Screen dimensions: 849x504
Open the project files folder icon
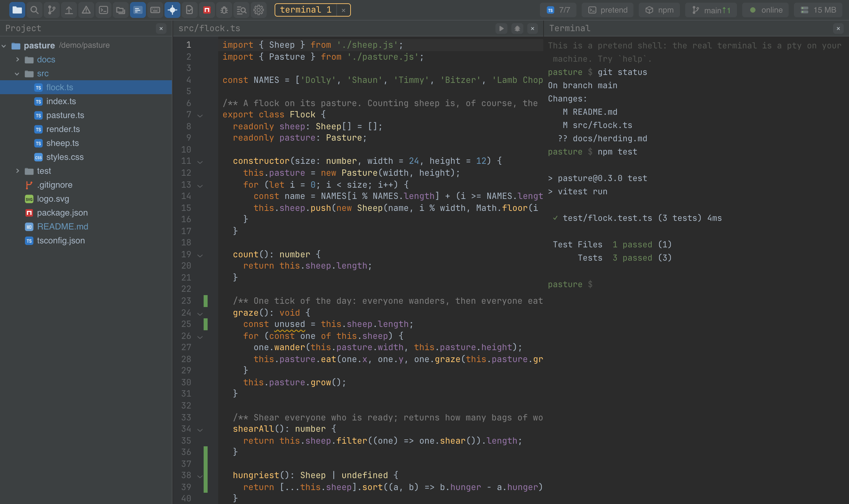[x=17, y=10]
